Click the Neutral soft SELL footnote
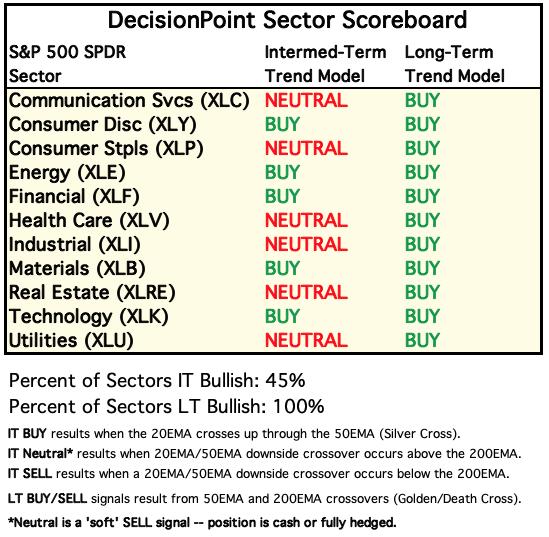549x537 pixels. coord(202,522)
